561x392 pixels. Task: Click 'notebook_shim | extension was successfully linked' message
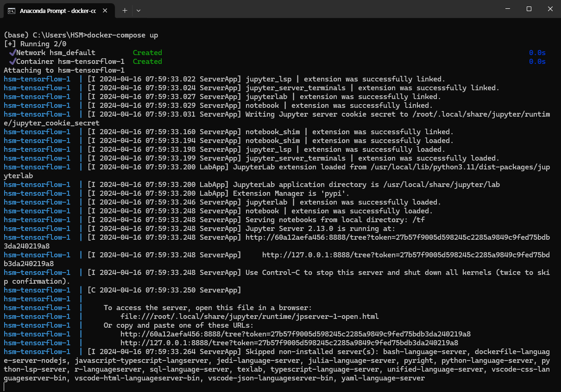point(349,132)
